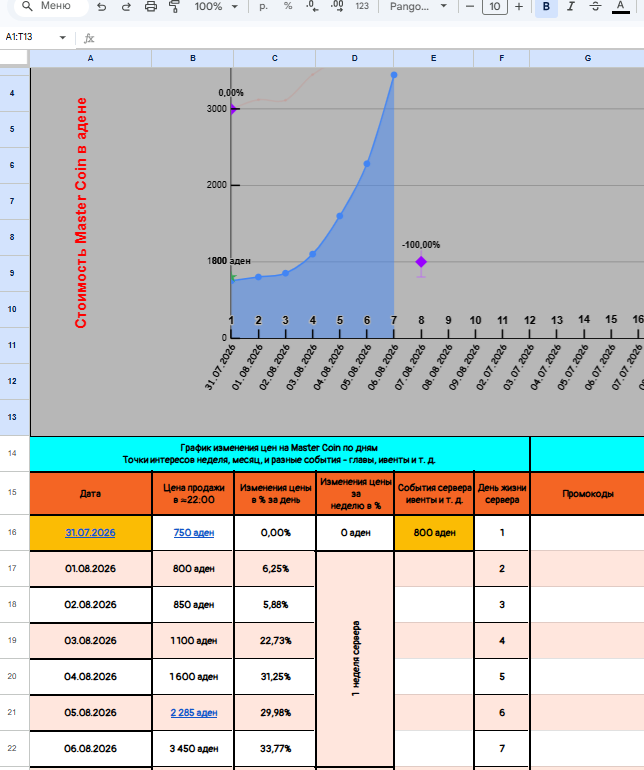Open the 31.07.2026 date link
Viewport: 644px width, 770px height.
click(x=90, y=533)
